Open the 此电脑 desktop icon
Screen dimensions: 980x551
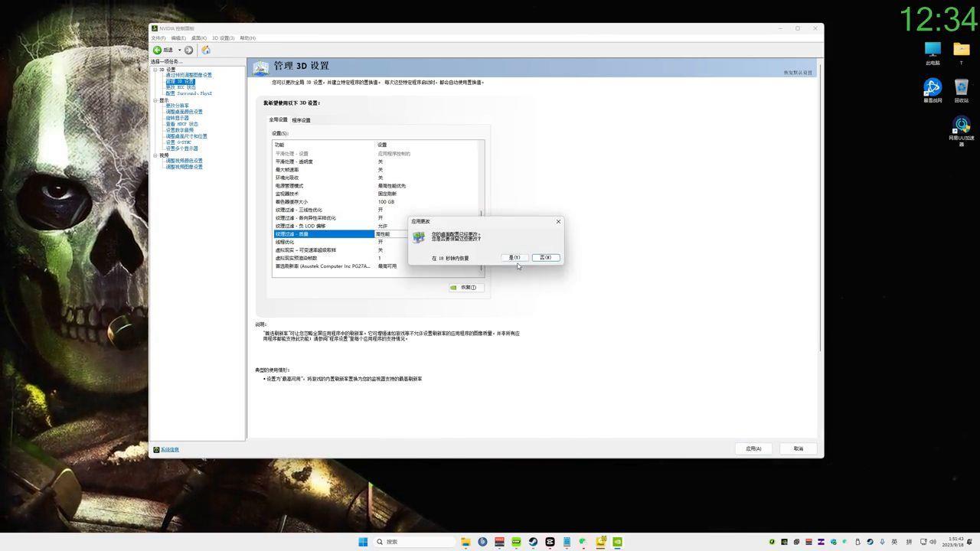[933, 53]
